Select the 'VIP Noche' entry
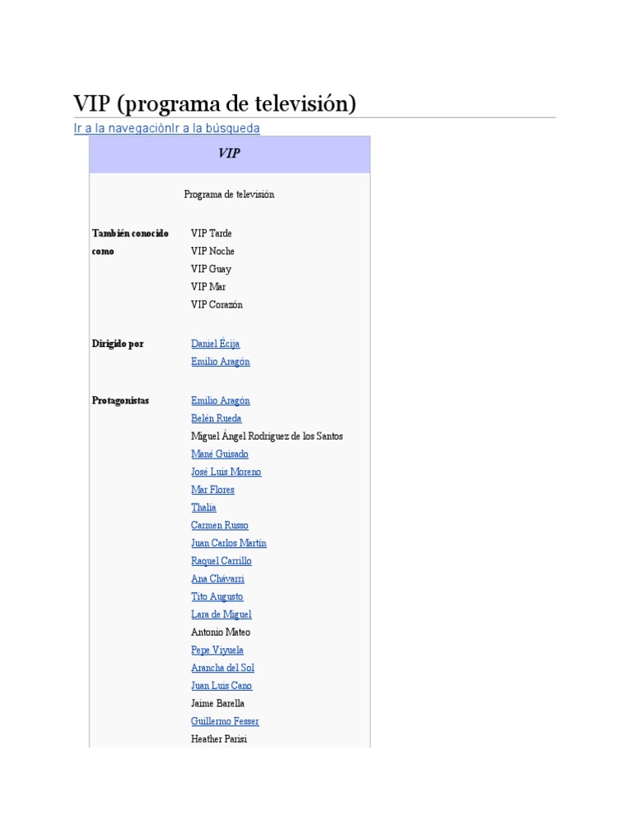This screenshot has width=630, height=840. (212, 251)
